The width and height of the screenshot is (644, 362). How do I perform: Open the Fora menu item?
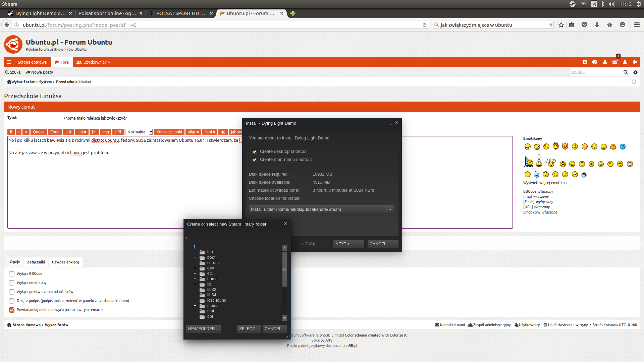click(62, 62)
